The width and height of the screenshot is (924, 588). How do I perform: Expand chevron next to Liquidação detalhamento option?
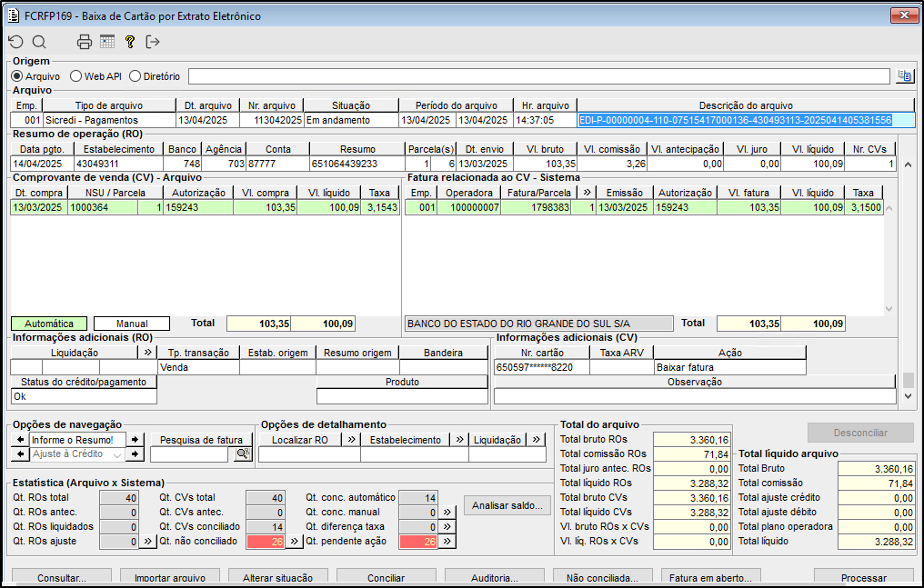click(x=537, y=440)
